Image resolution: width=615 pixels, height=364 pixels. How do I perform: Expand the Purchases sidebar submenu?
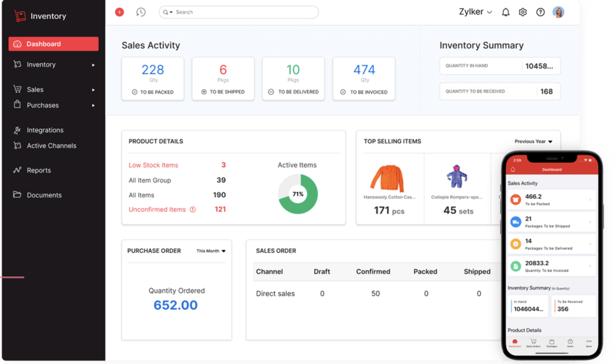(93, 106)
